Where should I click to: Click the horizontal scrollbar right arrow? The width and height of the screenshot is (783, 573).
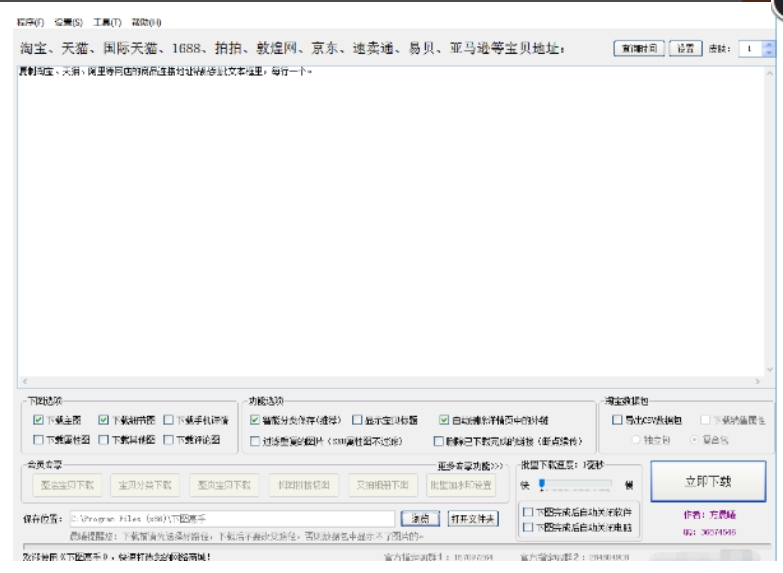click(x=758, y=381)
